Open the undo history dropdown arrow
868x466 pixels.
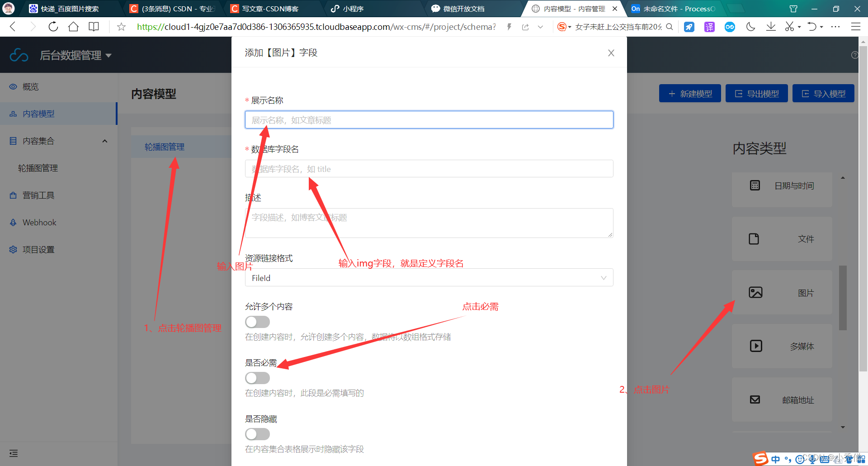click(821, 27)
